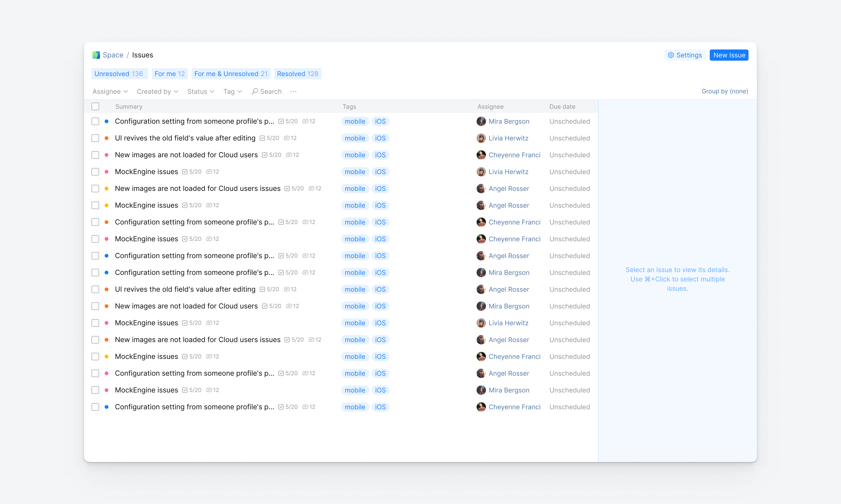
Task: Click comment bubble icon on 'UI revives' first row
Action: [x=287, y=138]
